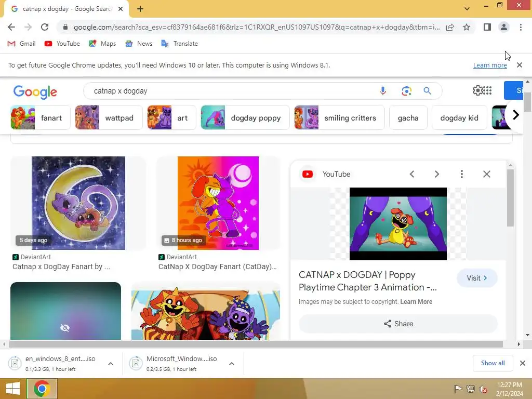Click Show all downloads
Image resolution: width=532 pixels, height=399 pixels.
[493, 363]
